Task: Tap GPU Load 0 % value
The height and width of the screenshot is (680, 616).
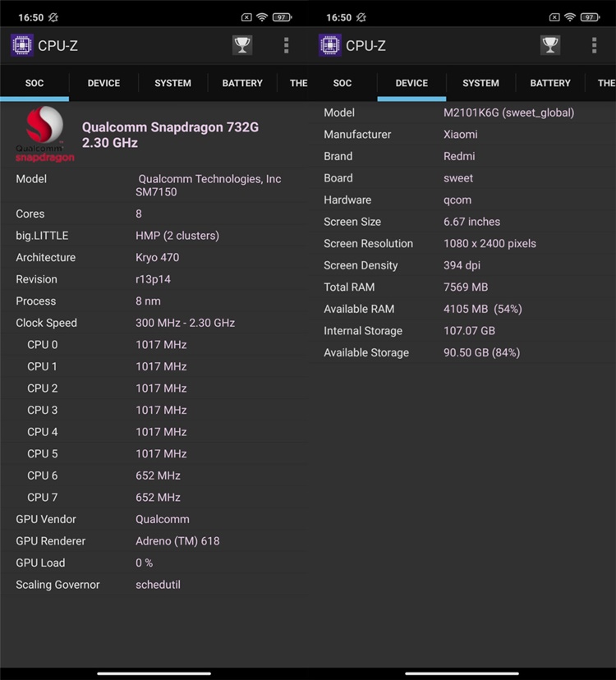Action: pos(144,563)
